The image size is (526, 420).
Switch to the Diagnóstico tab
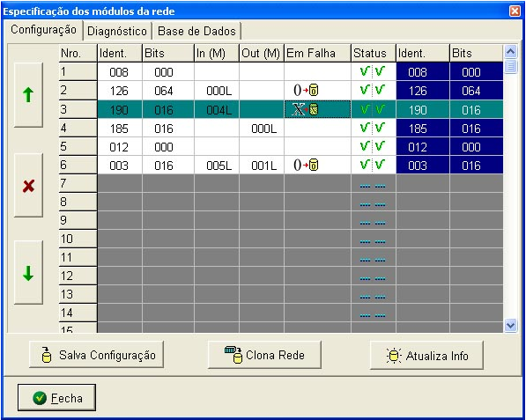pyautogui.click(x=117, y=31)
